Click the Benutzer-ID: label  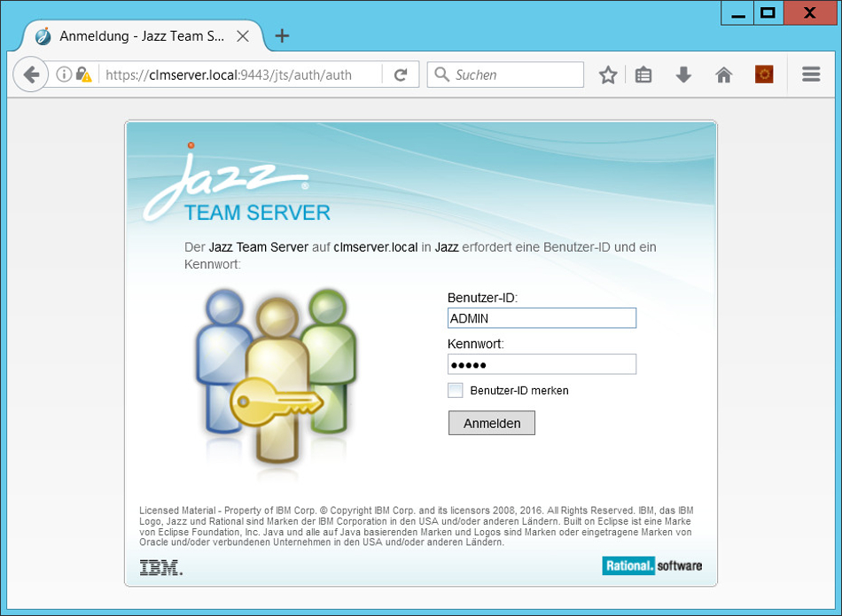pyautogui.click(x=482, y=298)
